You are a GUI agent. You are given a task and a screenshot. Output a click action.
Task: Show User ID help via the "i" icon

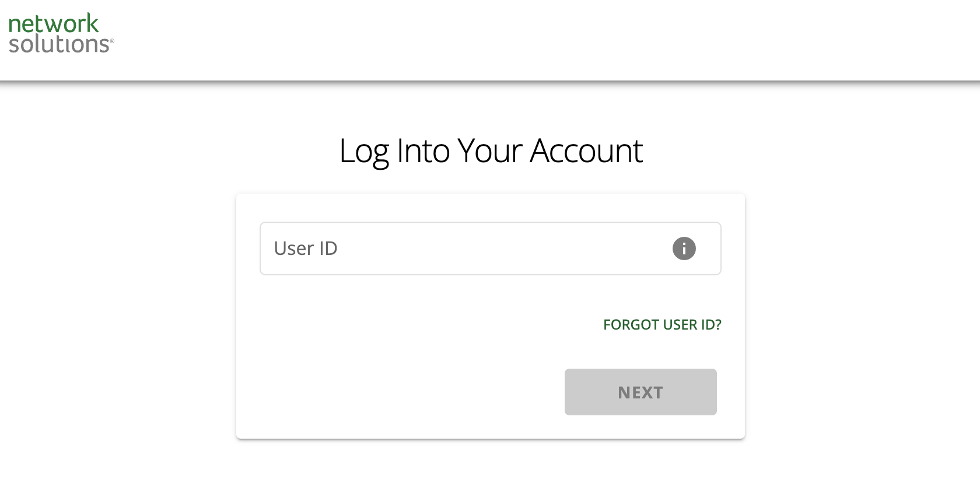(x=684, y=249)
